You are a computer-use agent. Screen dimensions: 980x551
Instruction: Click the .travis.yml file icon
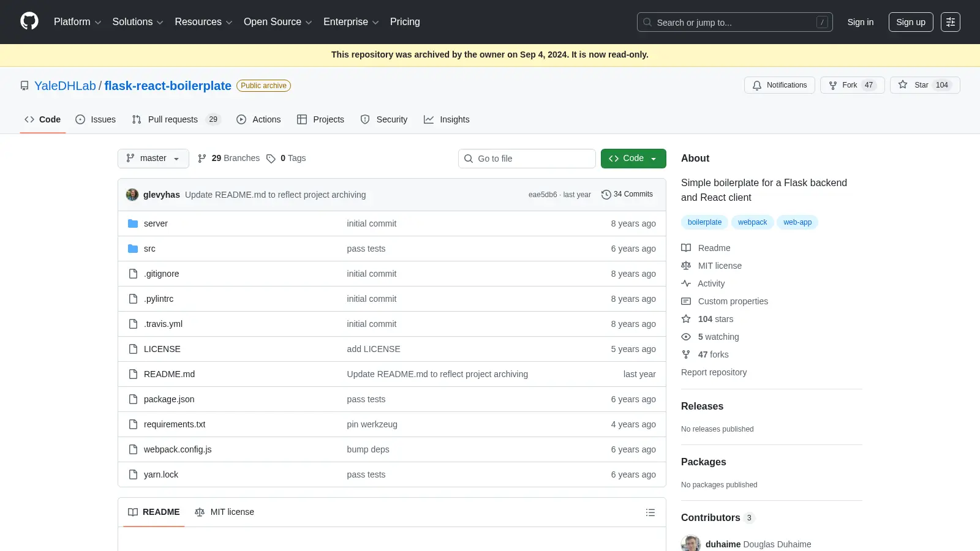[133, 324]
